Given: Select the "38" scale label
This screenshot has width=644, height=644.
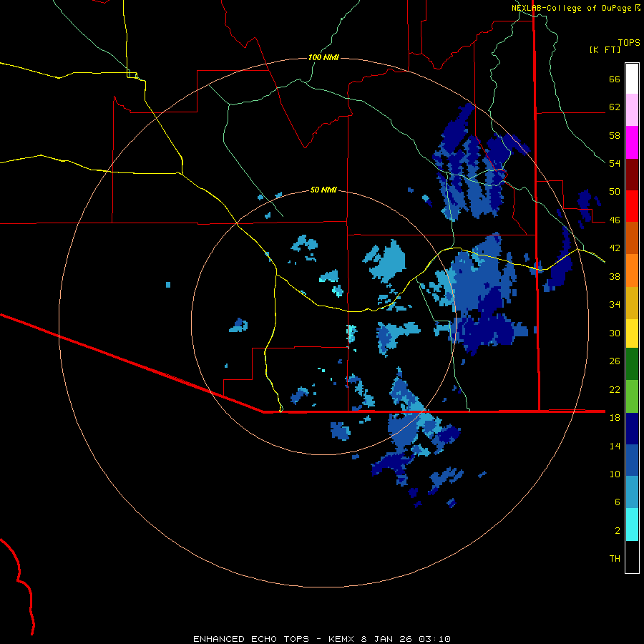Looking at the screenshot, I should click(615, 276).
